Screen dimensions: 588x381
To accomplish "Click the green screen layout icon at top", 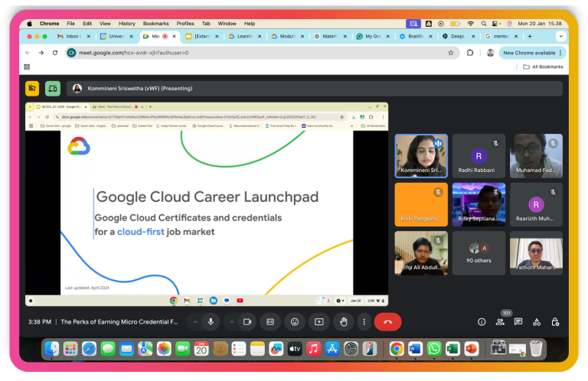I will coord(53,89).
